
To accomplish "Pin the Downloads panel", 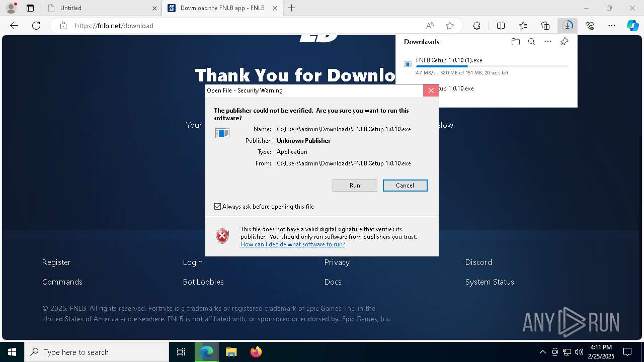I will [564, 42].
